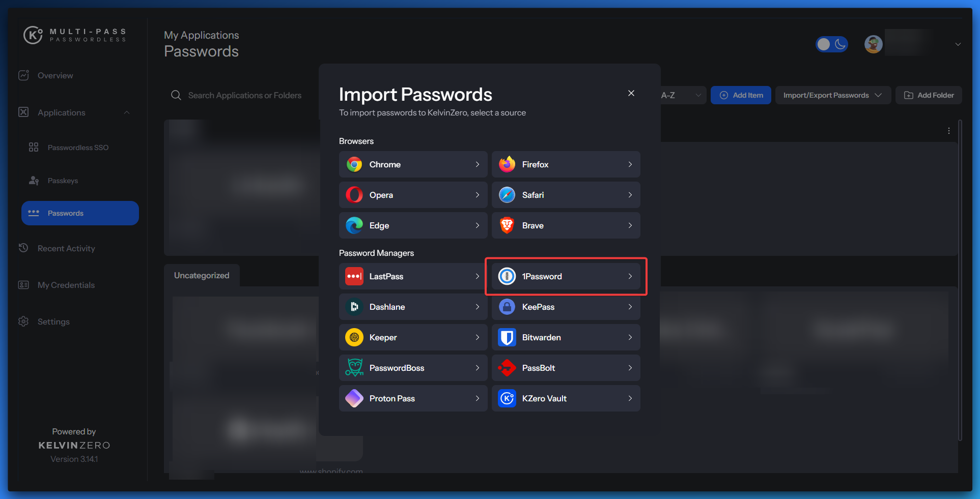This screenshot has height=499, width=980.
Task: Click the Add Folder button
Action: point(929,95)
